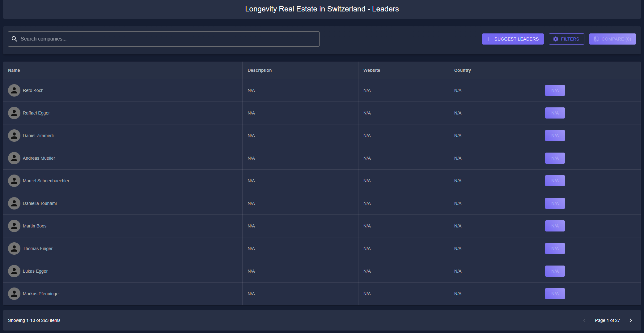This screenshot has width=644, height=333.
Task: Click the N/A badge for Raffael Egger
Action: click(555, 113)
